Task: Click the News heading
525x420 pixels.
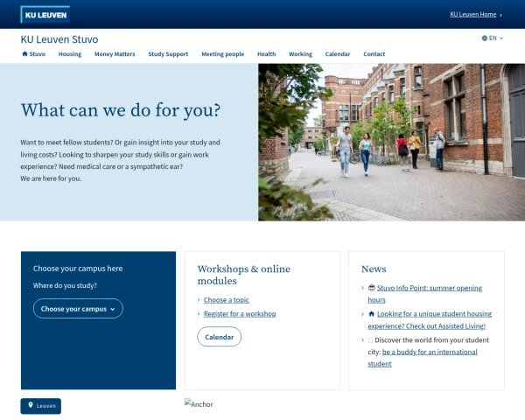Action: 374,269
